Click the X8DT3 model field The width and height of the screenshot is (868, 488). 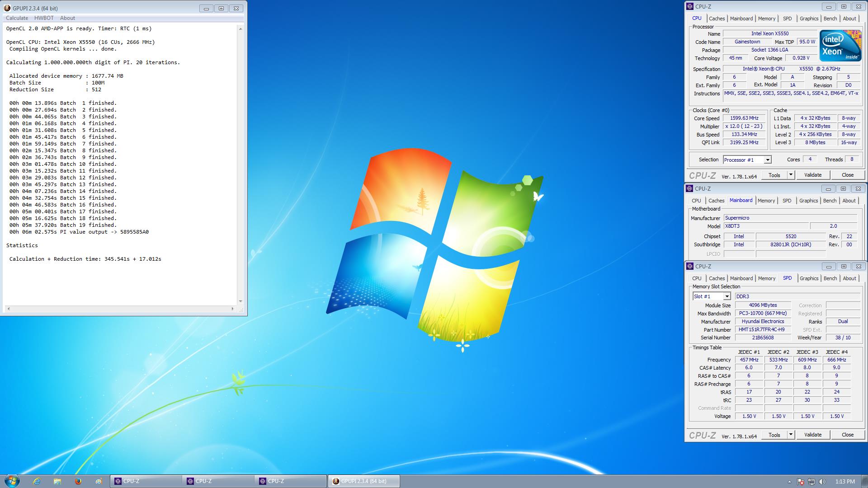766,226
